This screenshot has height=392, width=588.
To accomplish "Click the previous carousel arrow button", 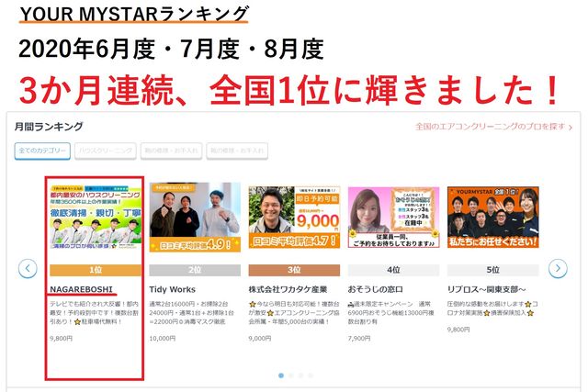I will click(28, 268).
